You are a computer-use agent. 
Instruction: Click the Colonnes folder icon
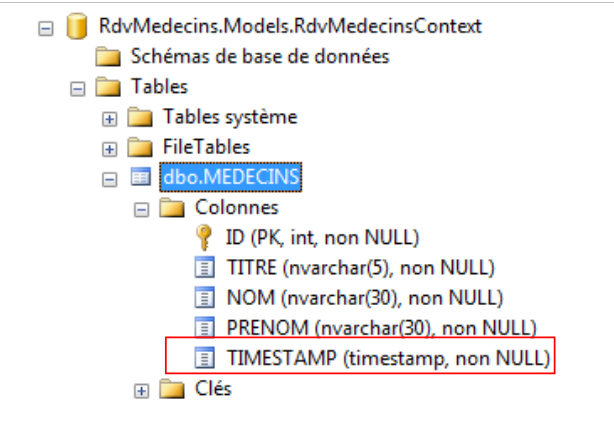[172, 208]
